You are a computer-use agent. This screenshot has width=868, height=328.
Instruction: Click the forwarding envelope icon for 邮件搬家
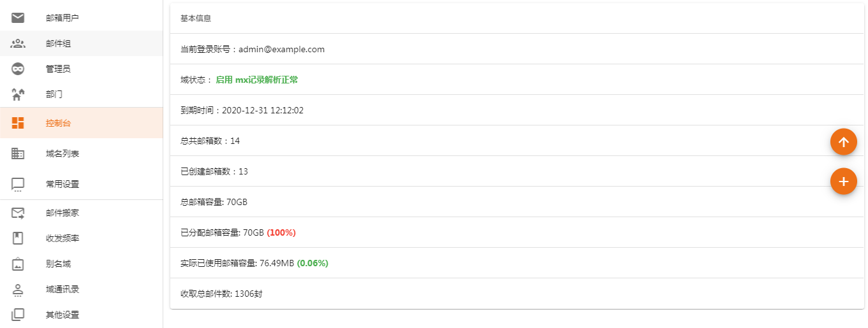point(18,213)
